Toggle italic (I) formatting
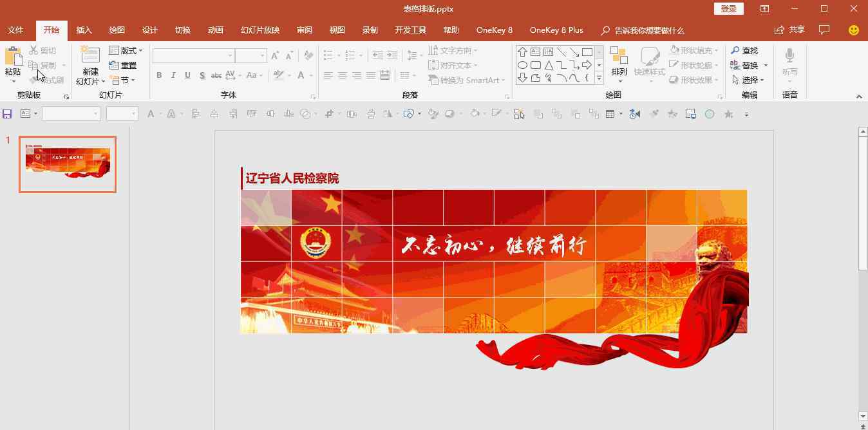This screenshot has height=430, width=868. [173, 75]
